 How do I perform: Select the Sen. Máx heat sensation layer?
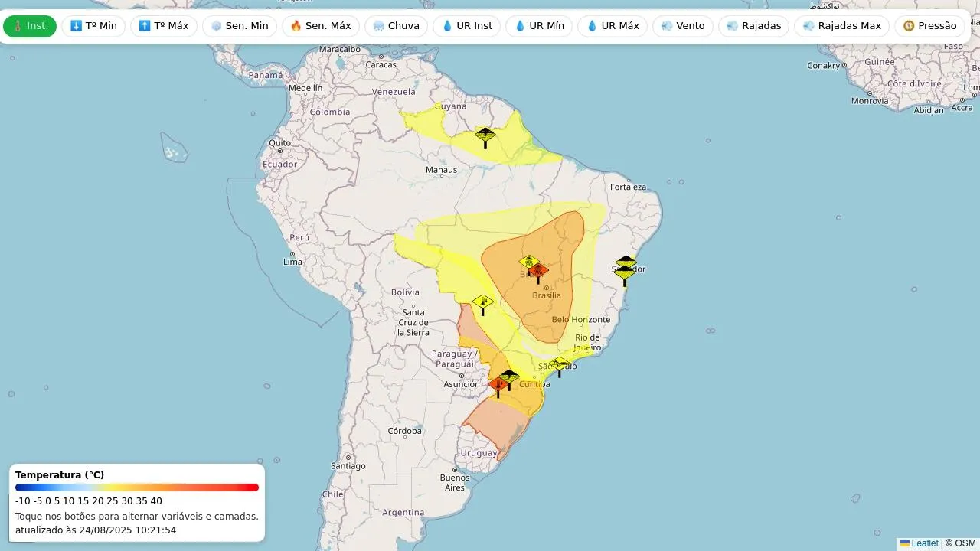320,26
